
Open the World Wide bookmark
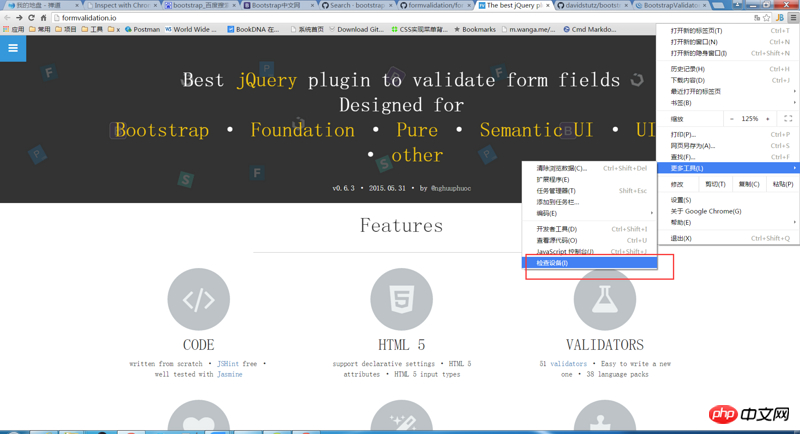click(191, 30)
